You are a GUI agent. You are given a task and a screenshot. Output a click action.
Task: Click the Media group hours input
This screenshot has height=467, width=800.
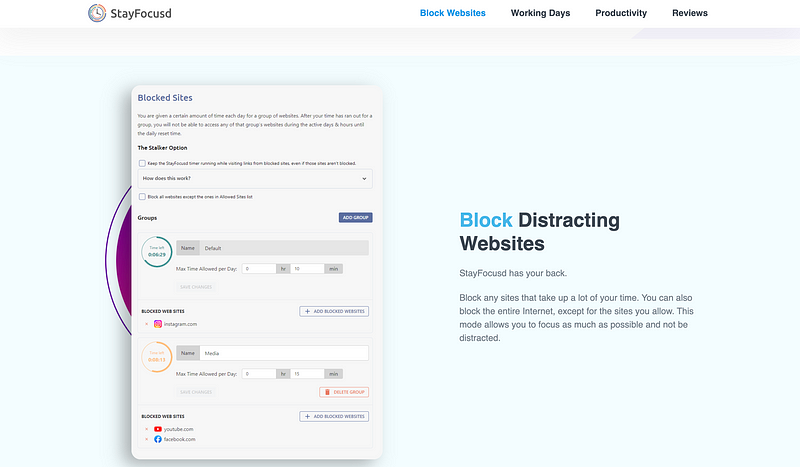pyautogui.click(x=259, y=374)
